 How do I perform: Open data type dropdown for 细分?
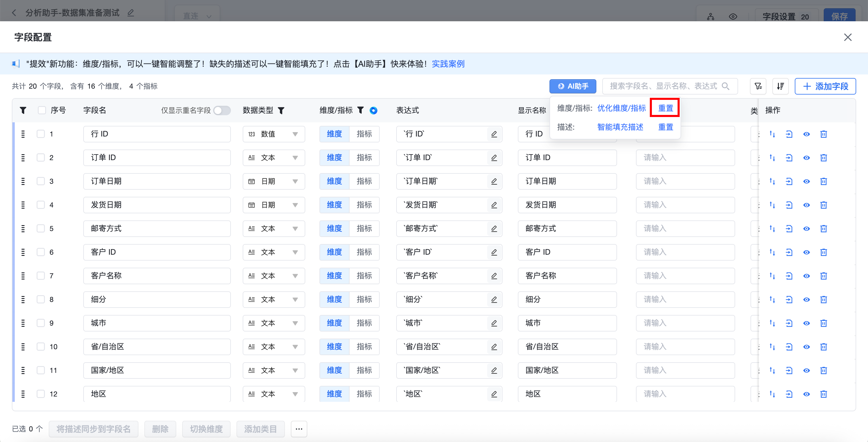pyautogui.click(x=274, y=299)
